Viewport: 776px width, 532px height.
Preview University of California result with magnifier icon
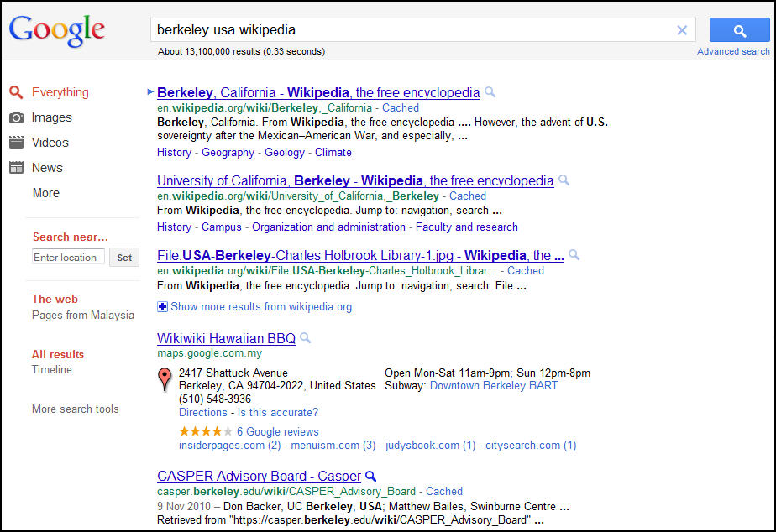tap(564, 180)
